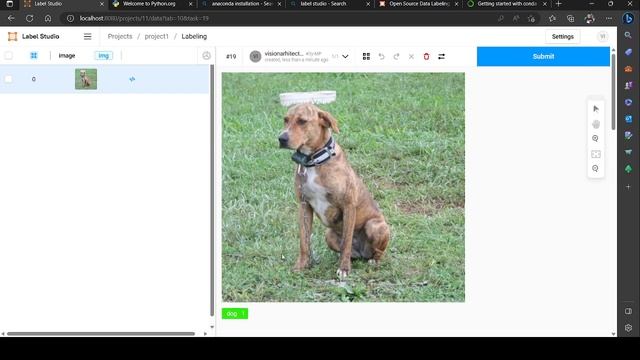Expand the annotations list chevron

click(x=345, y=56)
